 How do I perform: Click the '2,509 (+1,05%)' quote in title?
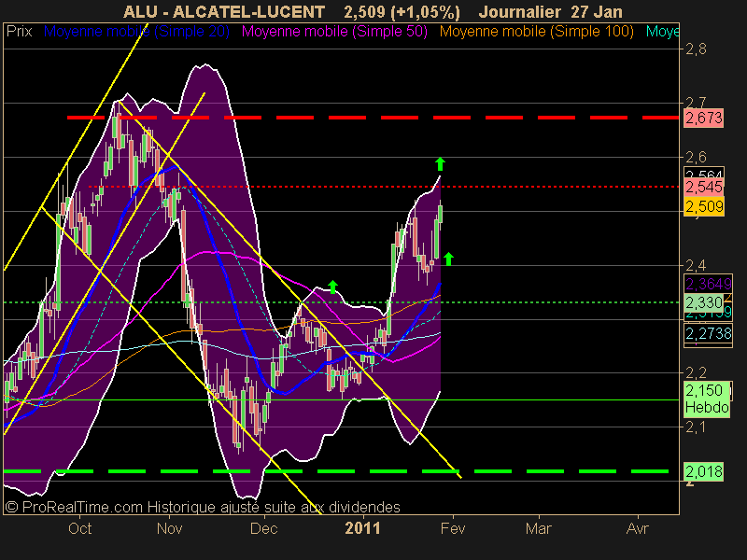(402, 11)
